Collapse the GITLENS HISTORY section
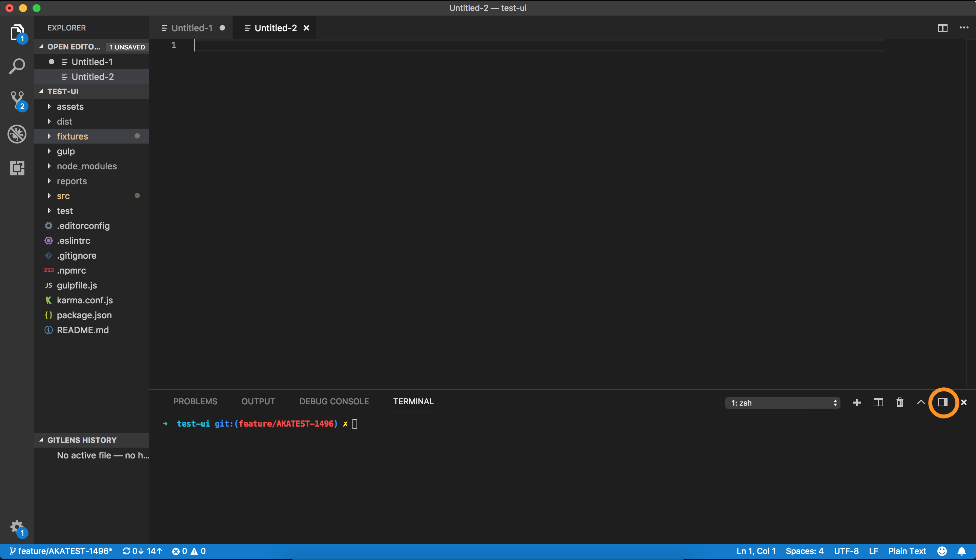The image size is (976, 560). (82, 440)
